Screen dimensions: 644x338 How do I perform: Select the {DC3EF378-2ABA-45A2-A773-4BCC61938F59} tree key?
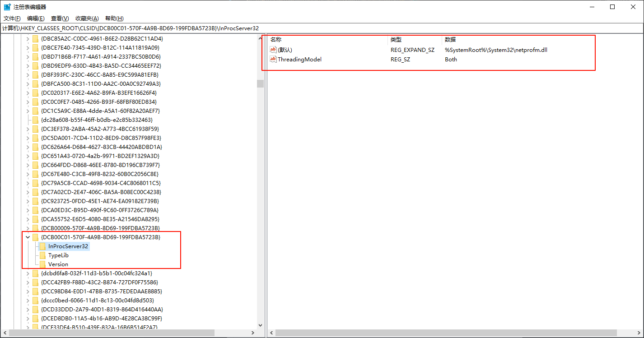[101, 129]
